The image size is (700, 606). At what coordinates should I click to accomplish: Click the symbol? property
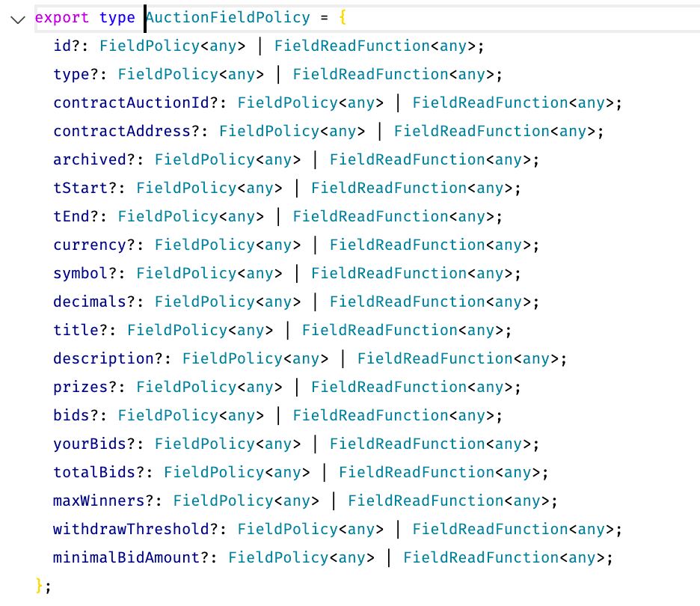click(85, 273)
